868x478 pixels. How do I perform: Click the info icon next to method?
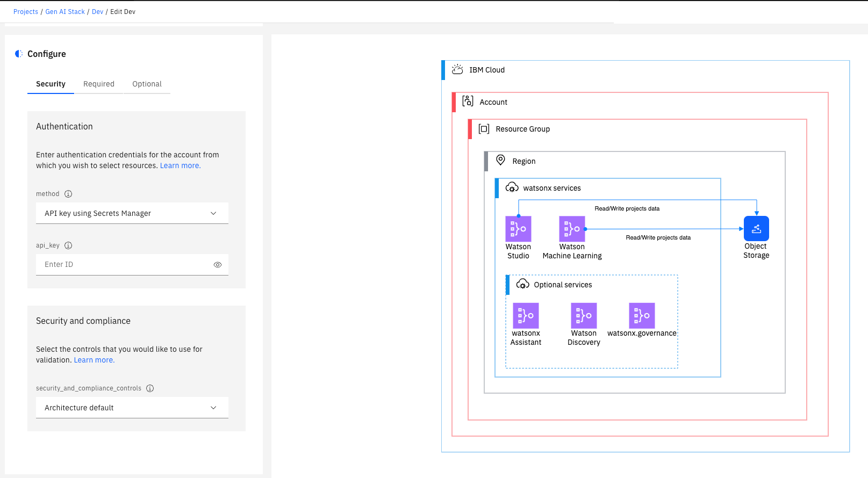(x=68, y=194)
